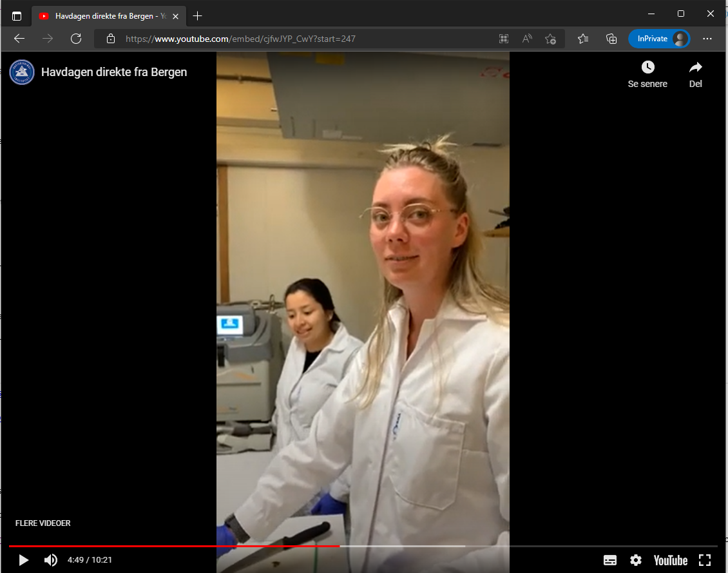Screen dimensions: 728x573
Task: Seek on the red video progress bar
Action: tap(363, 546)
